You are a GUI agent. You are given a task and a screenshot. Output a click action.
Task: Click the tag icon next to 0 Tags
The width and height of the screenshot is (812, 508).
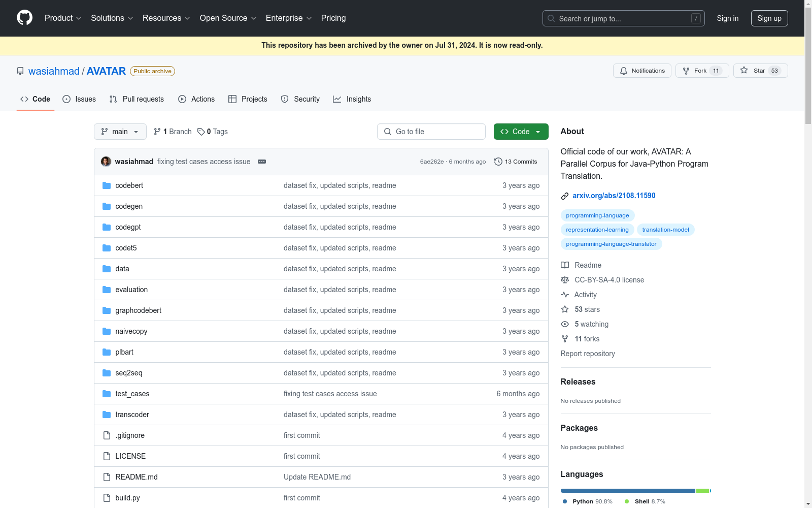201,132
